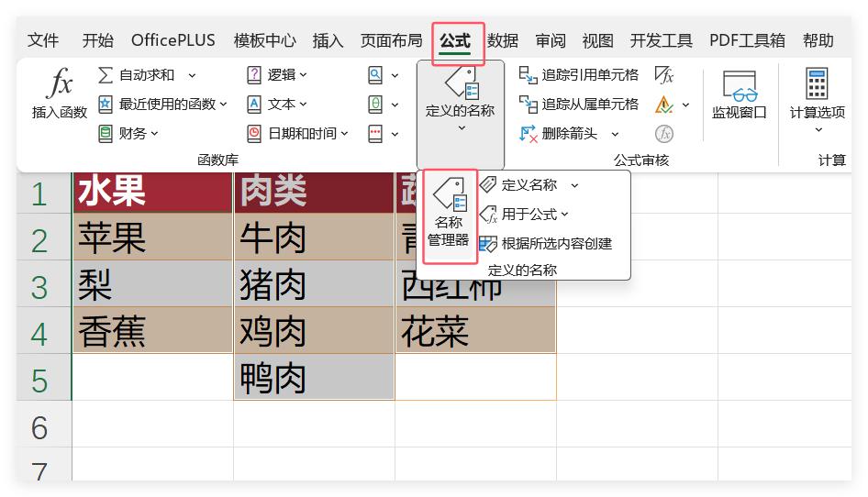Switch to the 模板中心 tab

tap(264, 40)
